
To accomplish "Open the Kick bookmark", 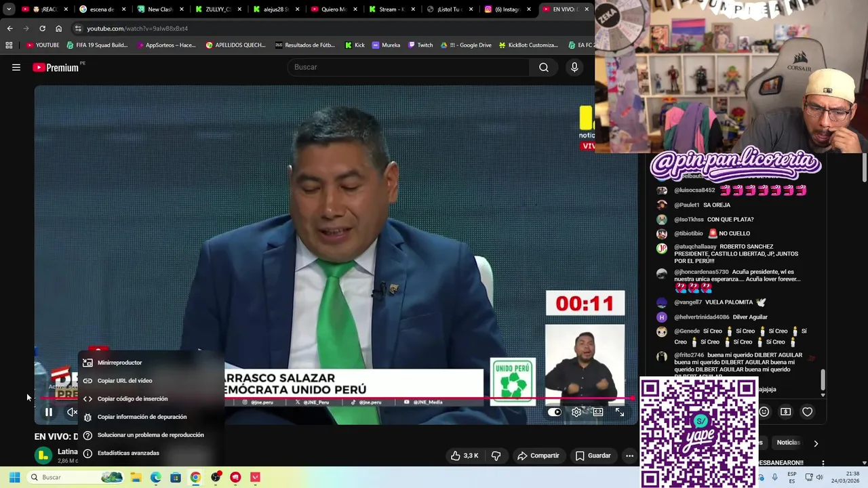I will pyautogui.click(x=354, y=45).
